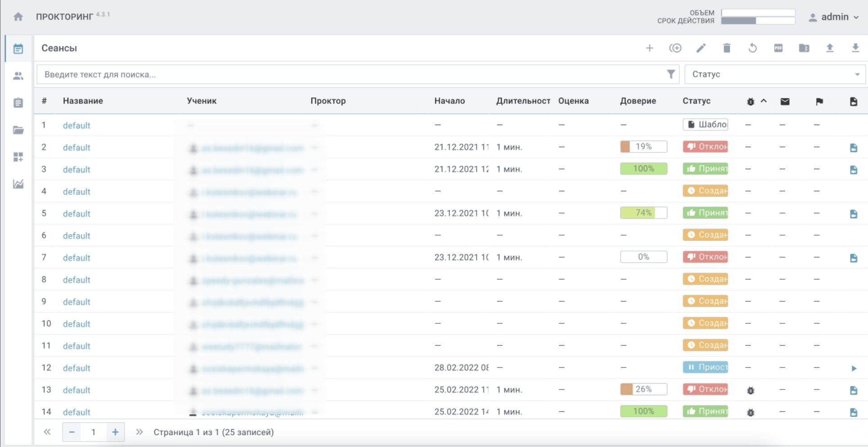Resume paused session 12 with play icon
Screen dimensions: 868x447
click(x=854, y=368)
